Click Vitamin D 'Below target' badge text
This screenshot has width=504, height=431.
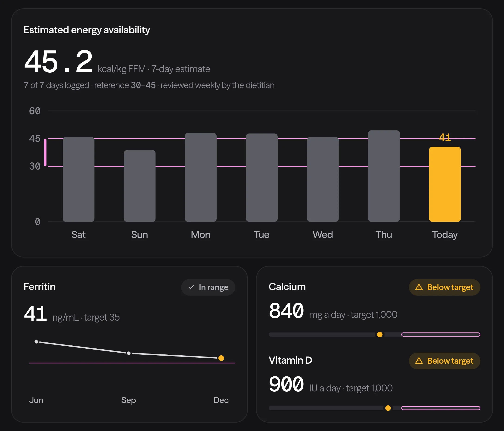(450, 361)
